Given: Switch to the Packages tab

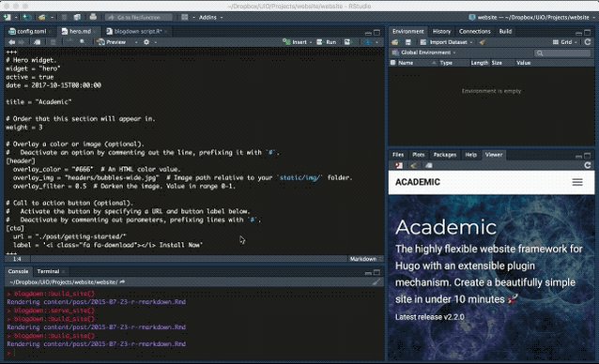Looking at the screenshot, I should [x=445, y=155].
